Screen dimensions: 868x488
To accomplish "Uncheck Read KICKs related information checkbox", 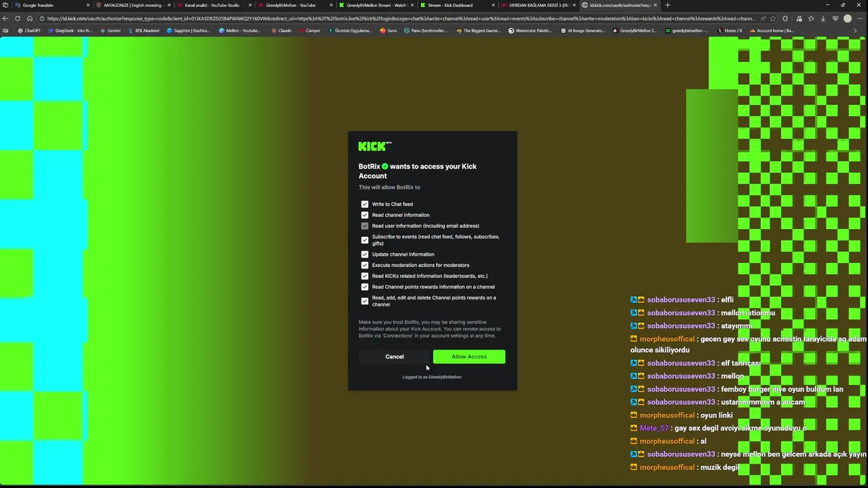I will coord(365,276).
